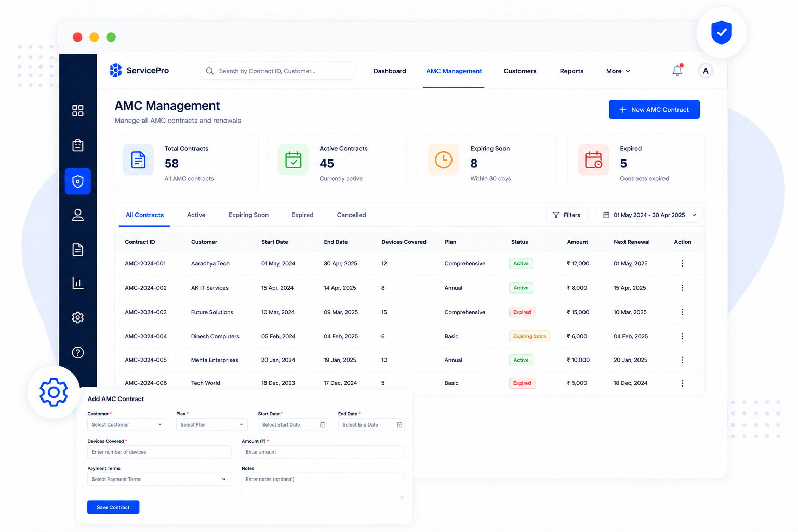Image resolution: width=798 pixels, height=532 pixels.
Task: Click the Select End Date field
Action: [371, 425]
